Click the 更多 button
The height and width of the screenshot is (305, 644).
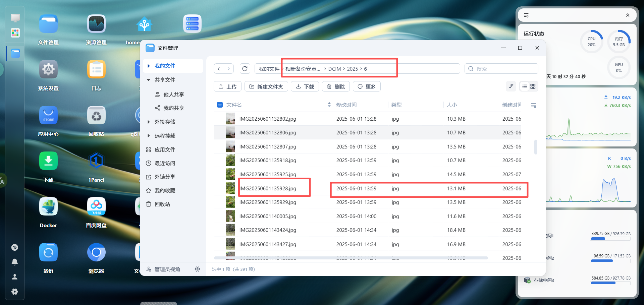[367, 86]
